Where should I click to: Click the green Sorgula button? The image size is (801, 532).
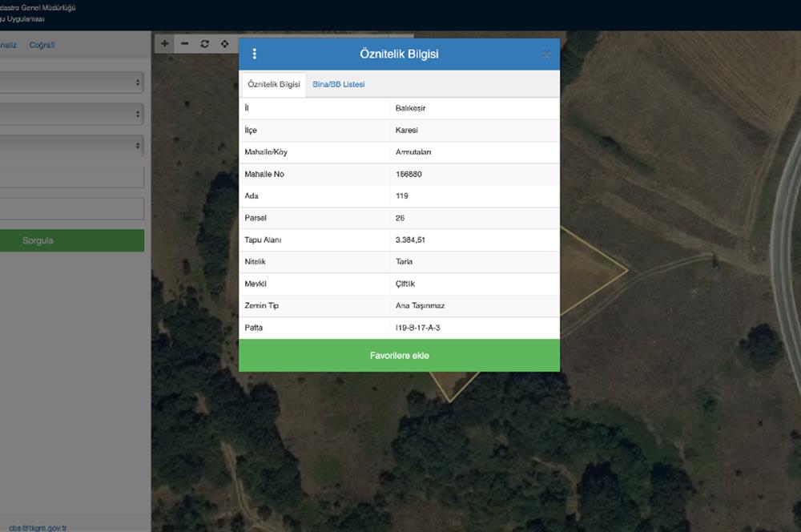pyautogui.click(x=72, y=240)
